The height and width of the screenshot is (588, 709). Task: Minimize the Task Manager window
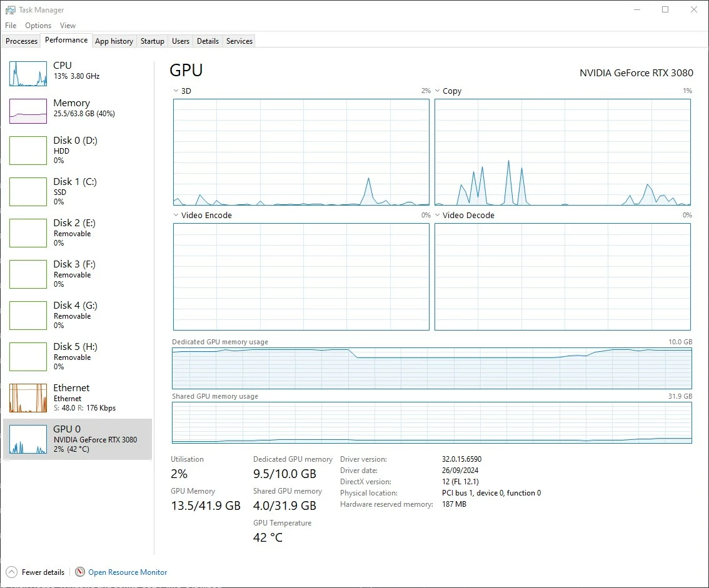tap(637, 9)
